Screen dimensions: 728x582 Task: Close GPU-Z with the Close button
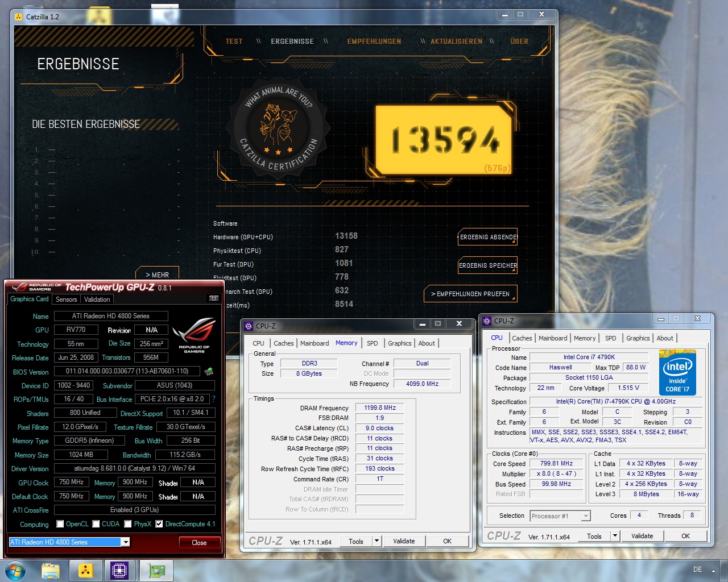coord(199,543)
